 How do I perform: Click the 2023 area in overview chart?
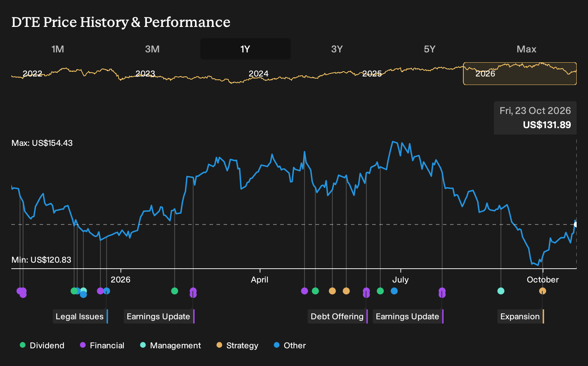[x=145, y=74]
